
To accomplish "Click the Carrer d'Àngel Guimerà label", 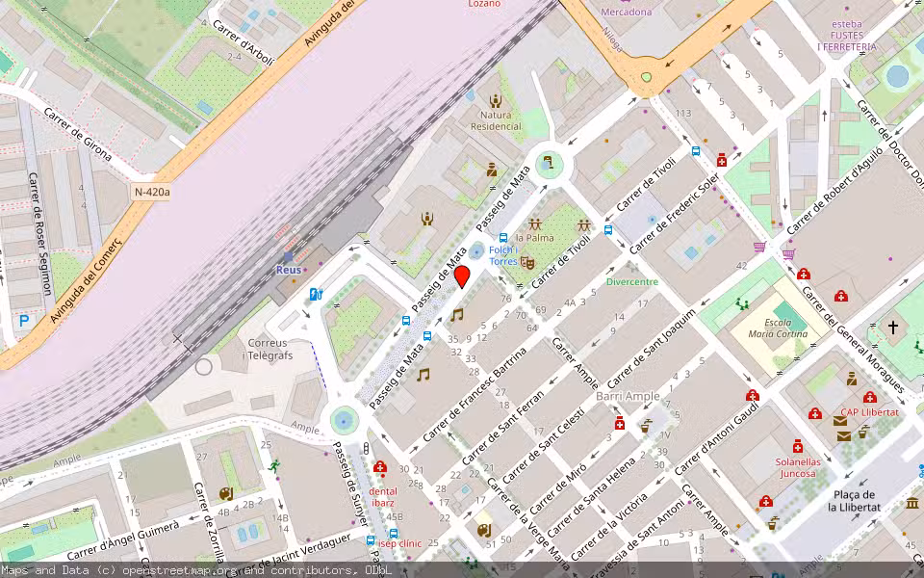I will pos(122,541).
